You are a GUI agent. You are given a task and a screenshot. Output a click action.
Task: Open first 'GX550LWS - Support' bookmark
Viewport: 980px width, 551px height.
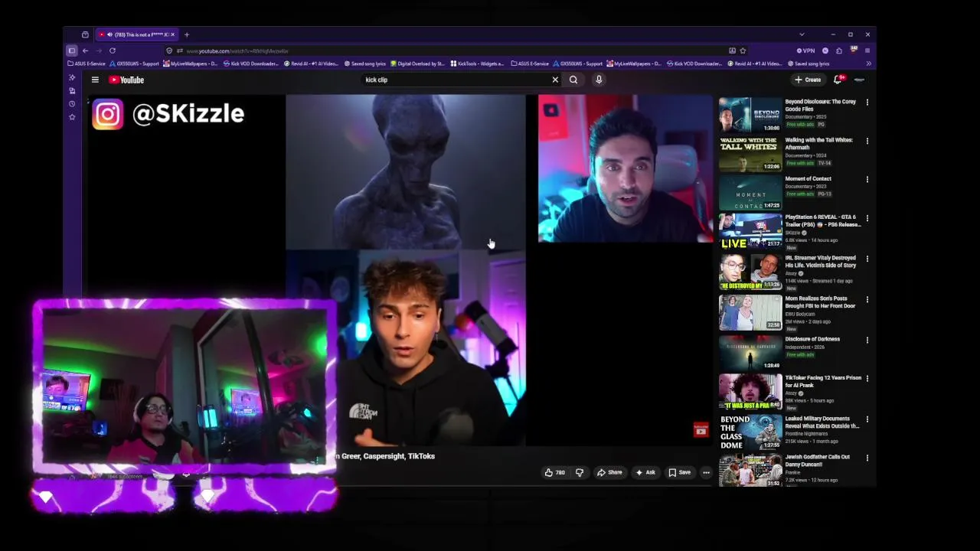point(135,64)
